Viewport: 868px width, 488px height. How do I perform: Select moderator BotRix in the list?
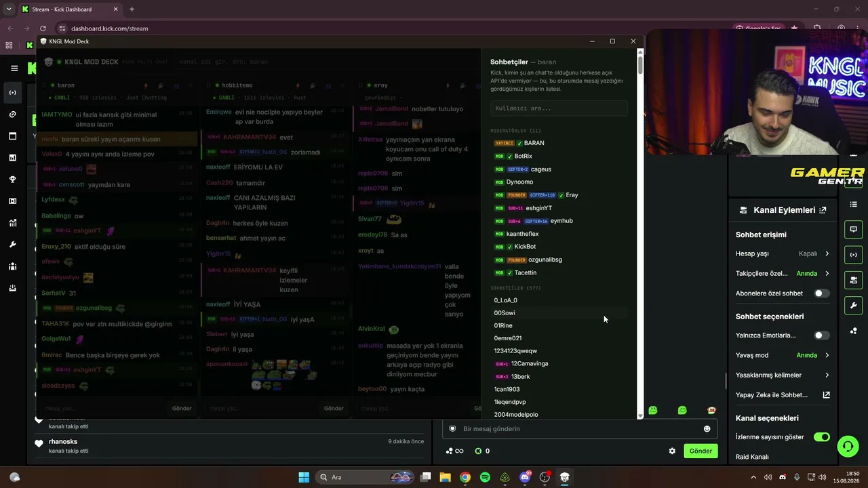point(523,156)
